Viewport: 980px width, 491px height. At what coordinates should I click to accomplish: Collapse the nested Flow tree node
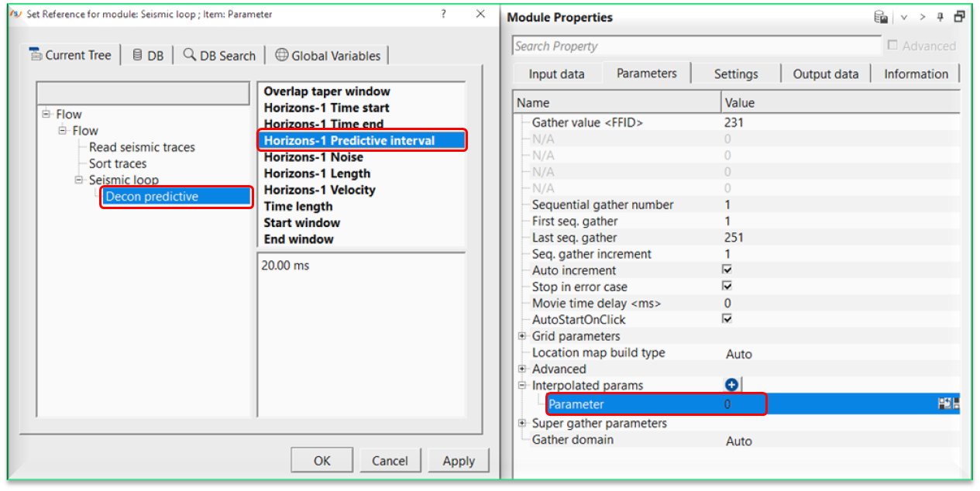coord(63,130)
